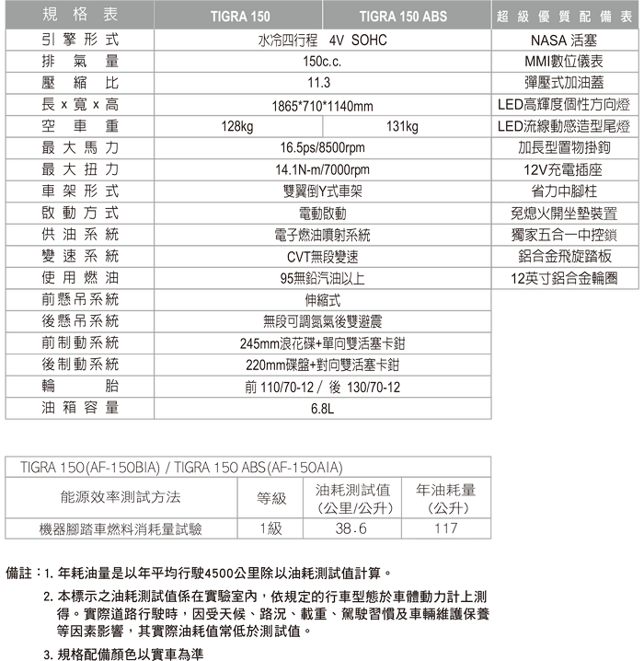Select the value CVT無段變速
This screenshot has height=661, width=644.
322,257
